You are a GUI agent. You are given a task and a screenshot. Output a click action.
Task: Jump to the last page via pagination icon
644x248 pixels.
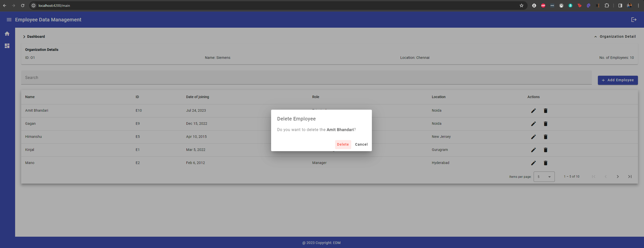[x=630, y=177]
